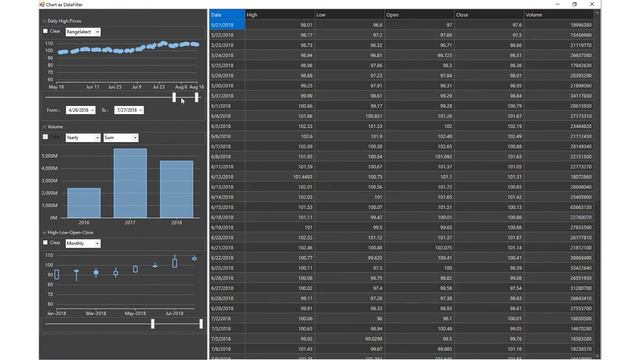Viewport: 640px width, 360px height.
Task: Select the 7/6/2018 date cell
Action: pos(227,349)
